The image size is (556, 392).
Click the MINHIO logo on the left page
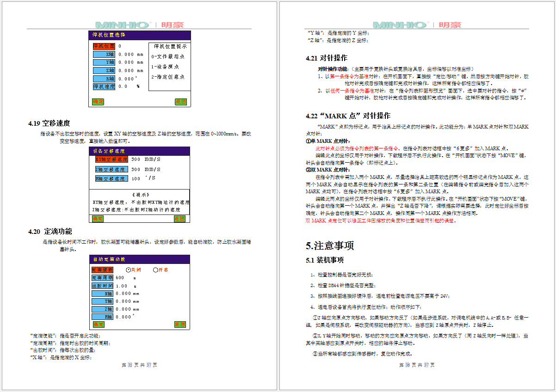[x=123, y=24]
